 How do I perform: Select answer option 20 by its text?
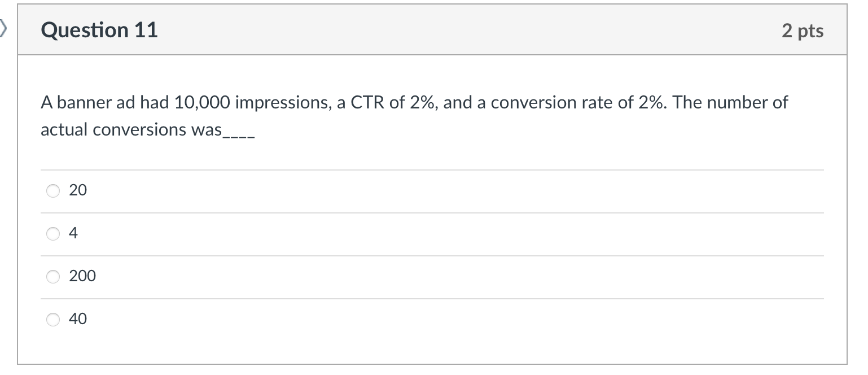(77, 190)
